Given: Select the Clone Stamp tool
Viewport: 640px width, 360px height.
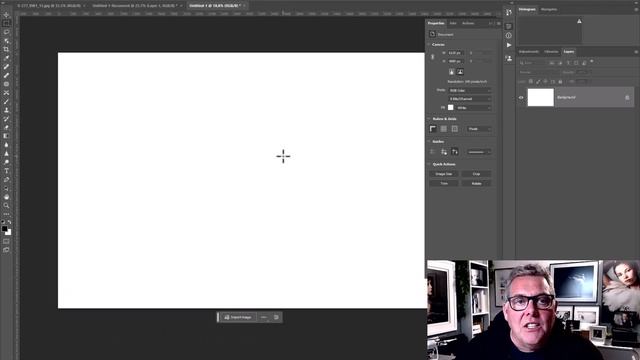Looking at the screenshot, I should click(6, 110).
